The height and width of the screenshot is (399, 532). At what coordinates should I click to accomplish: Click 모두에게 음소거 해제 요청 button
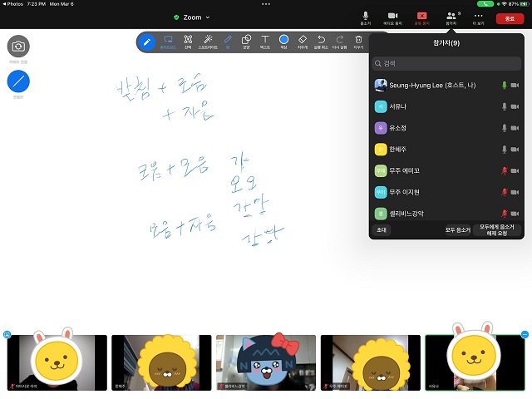[497, 230]
